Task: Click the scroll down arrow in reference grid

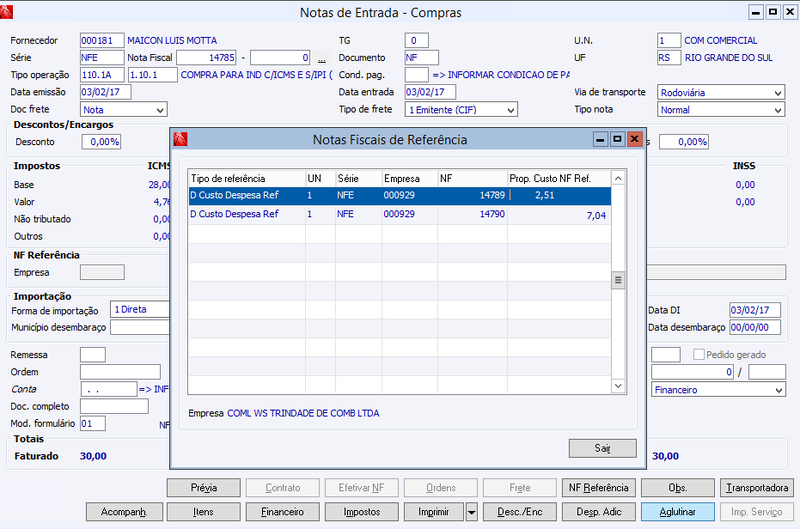Action: point(618,386)
